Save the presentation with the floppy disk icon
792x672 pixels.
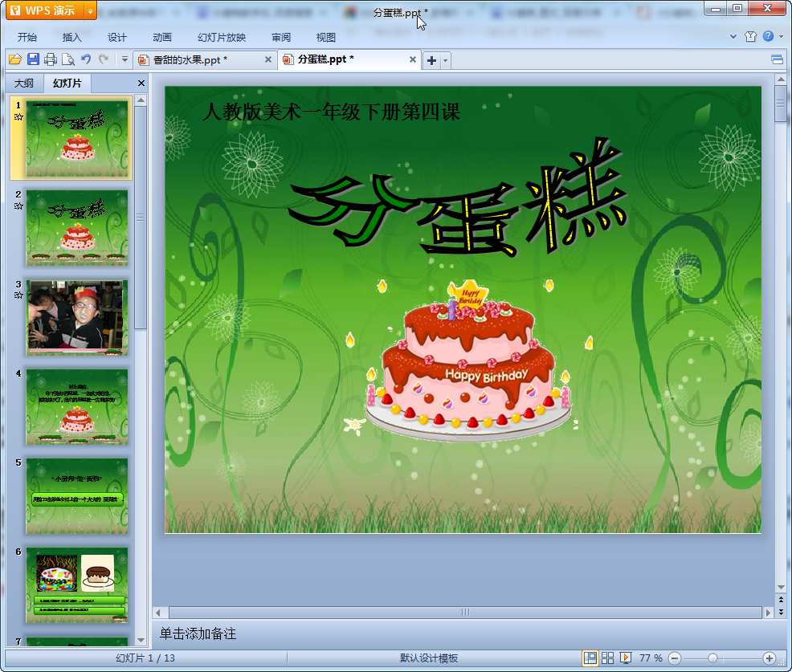[34, 59]
